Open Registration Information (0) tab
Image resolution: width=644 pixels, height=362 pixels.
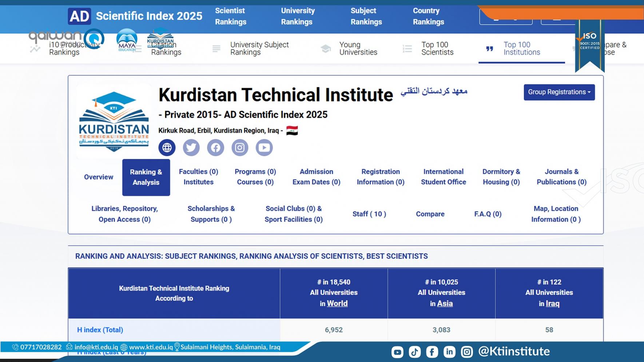tap(381, 177)
